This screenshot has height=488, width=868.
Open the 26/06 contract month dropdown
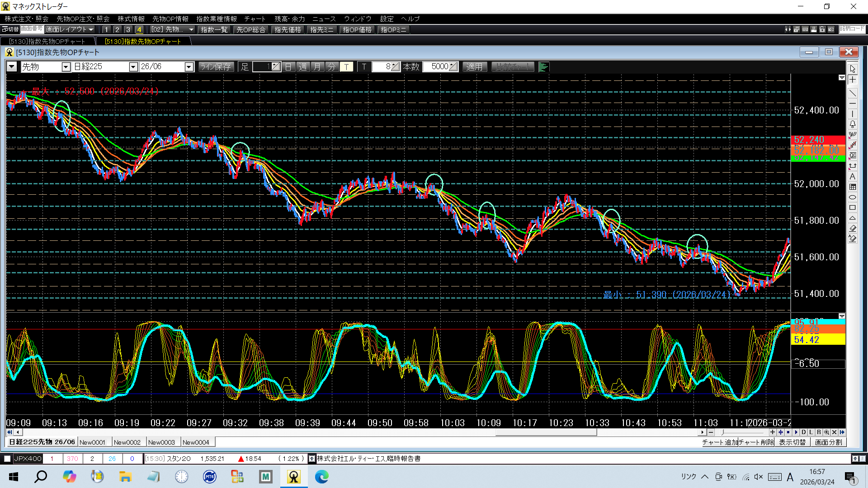click(x=189, y=67)
